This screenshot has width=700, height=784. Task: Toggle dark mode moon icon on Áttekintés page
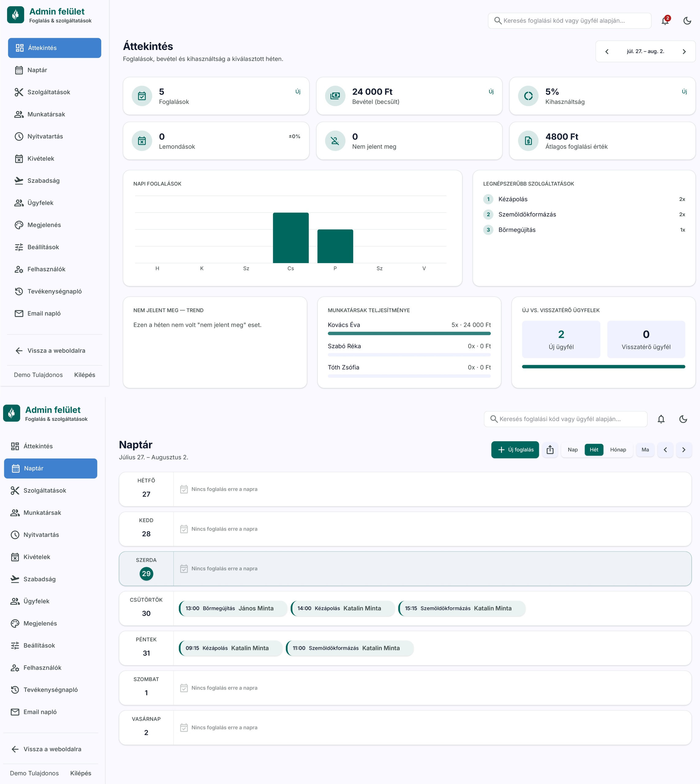coord(687,21)
